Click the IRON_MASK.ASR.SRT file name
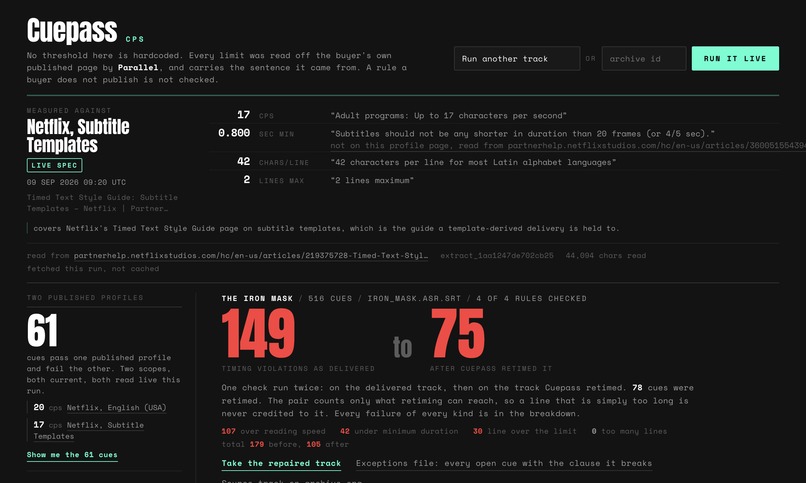 coord(414,298)
